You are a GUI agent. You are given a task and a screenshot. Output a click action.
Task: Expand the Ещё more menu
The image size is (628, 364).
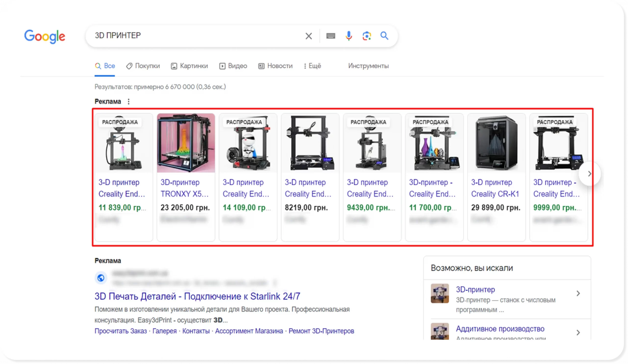313,66
